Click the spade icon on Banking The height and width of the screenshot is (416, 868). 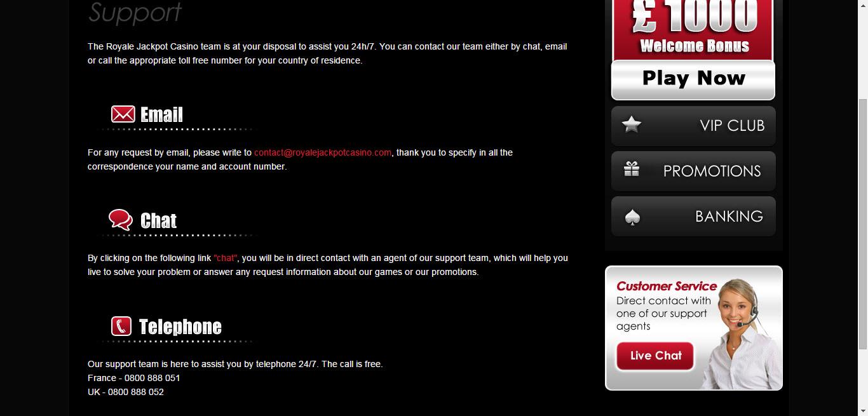pyautogui.click(x=632, y=218)
